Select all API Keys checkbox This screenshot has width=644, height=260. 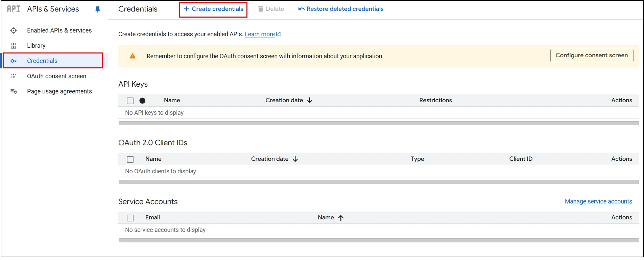(130, 101)
